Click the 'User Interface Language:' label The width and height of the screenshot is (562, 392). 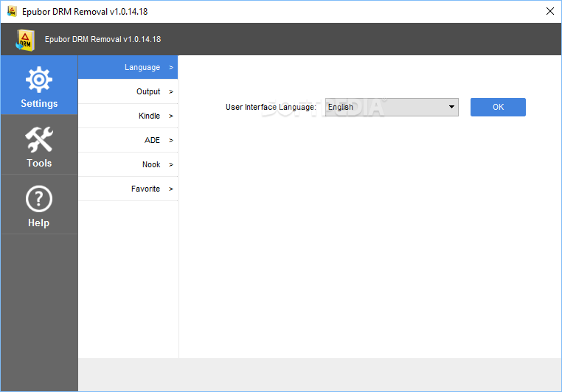tap(271, 107)
